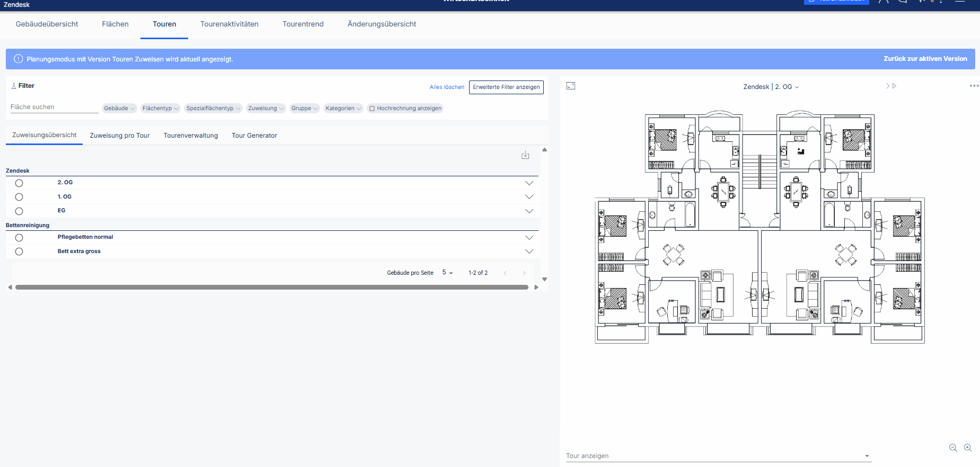Click the horizontal scrollbar below the list
The image size is (980, 467).
[x=272, y=287]
